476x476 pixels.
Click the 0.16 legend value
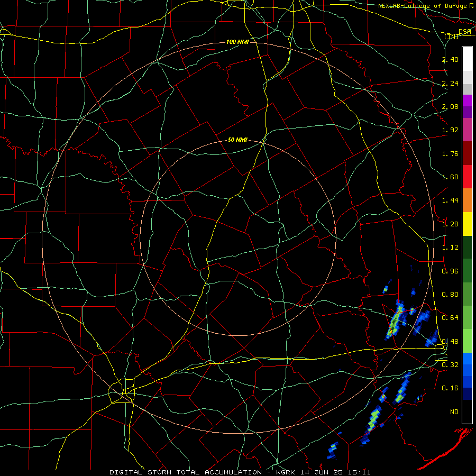(x=450, y=388)
